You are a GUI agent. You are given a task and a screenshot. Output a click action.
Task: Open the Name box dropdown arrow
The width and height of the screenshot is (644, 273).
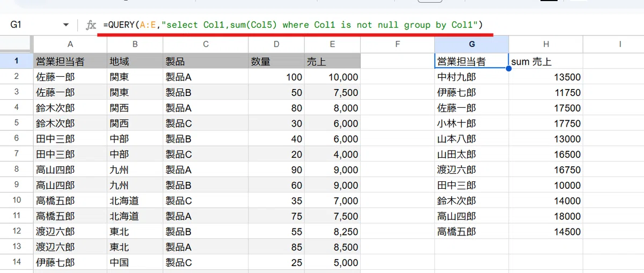pyautogui.click(x=66, y=25)
